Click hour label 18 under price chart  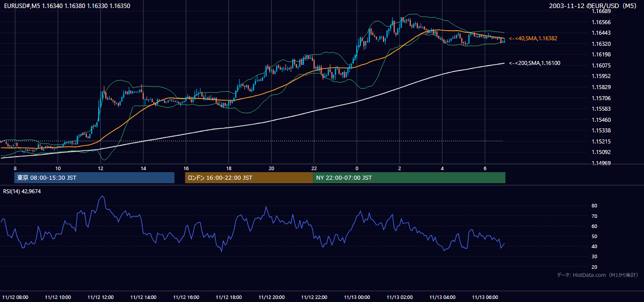tap(229, 168)
